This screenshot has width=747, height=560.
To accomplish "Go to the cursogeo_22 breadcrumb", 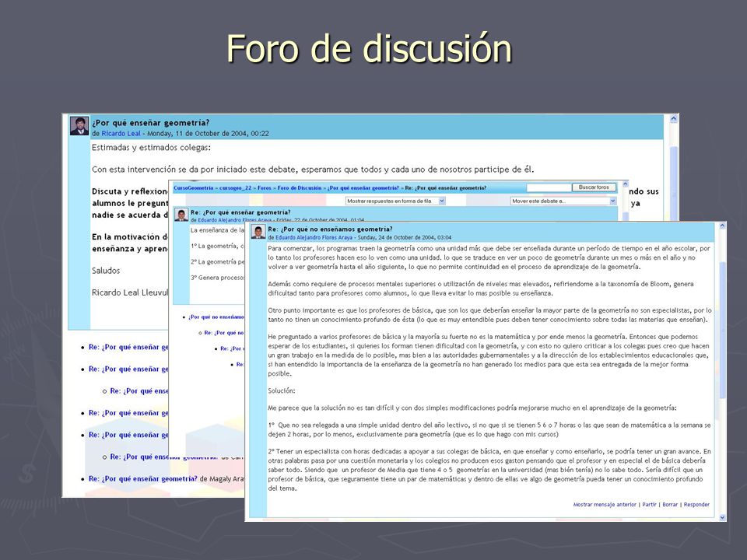I will coord(235,188).
